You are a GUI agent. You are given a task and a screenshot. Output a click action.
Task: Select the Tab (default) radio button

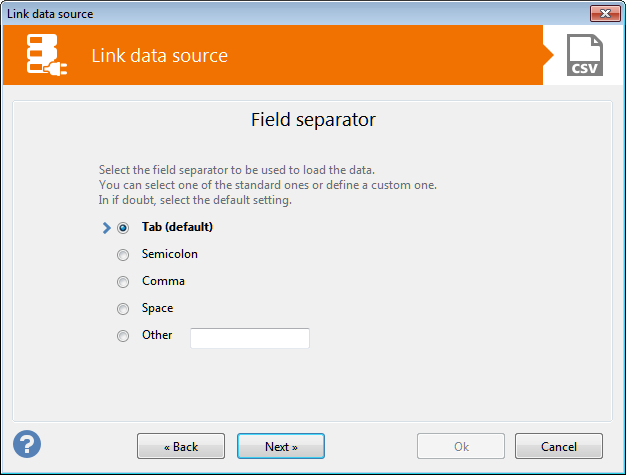[x=123, y=228]
